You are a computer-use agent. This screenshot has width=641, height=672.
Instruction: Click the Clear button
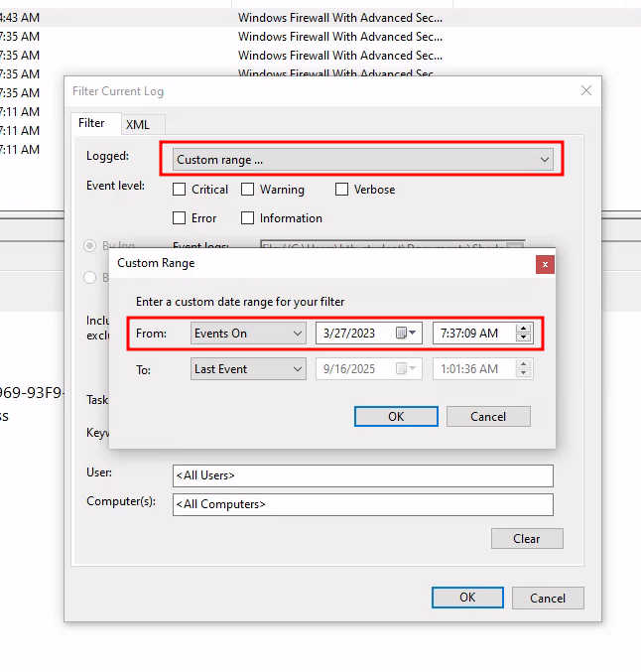coord(527,539)
